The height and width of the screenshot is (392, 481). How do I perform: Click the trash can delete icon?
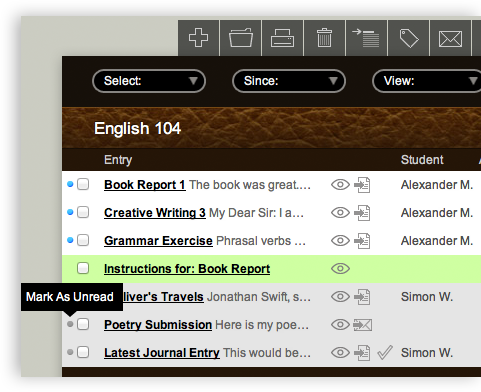pos(324,38)
